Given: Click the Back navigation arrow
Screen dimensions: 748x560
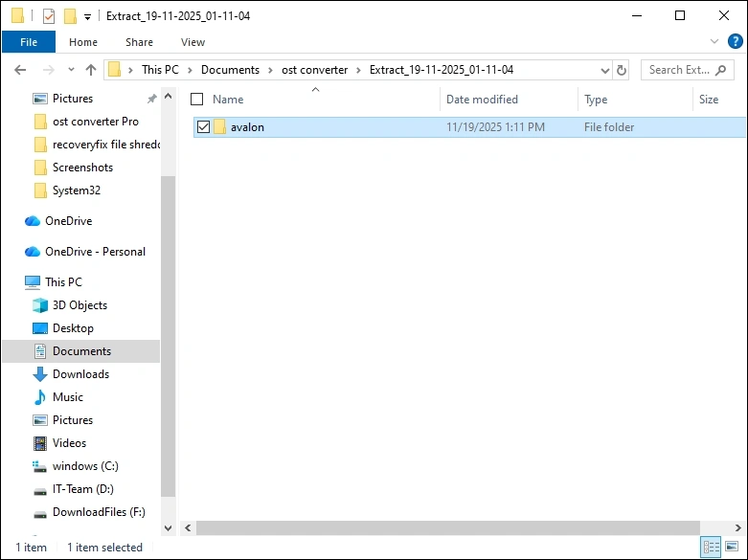Looking at the screenshot, I should tap(20, 70).
